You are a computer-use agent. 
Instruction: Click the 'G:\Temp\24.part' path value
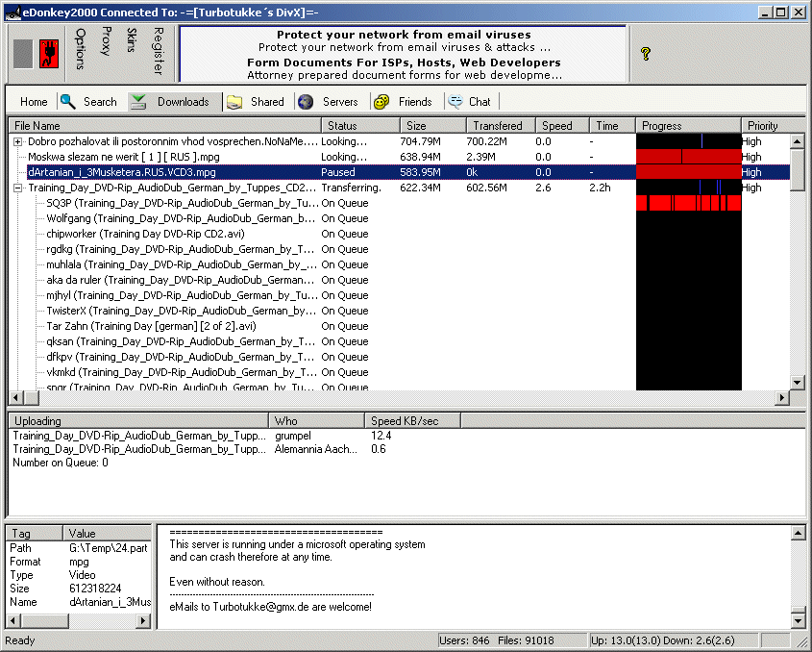pos(109,548)
